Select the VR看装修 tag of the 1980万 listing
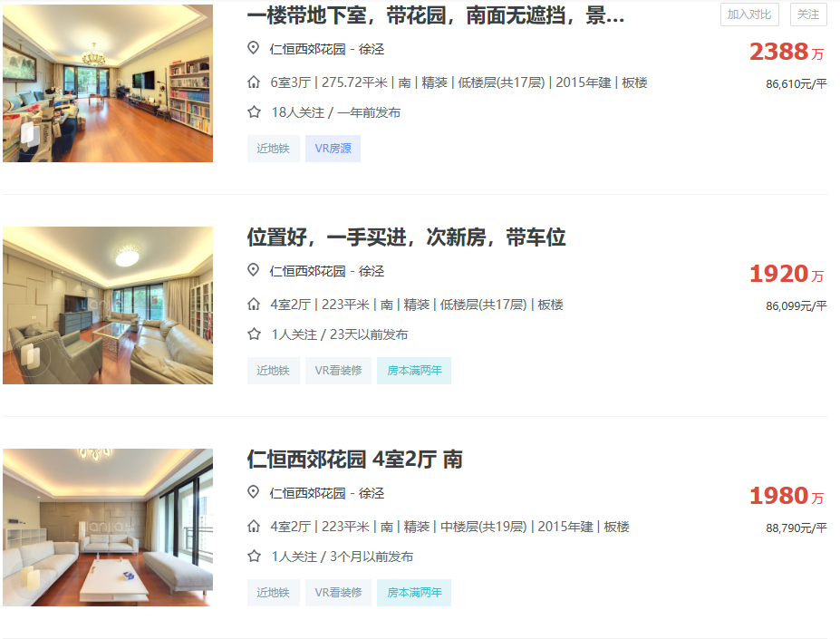The image size is (840, 639). [338, 593]
